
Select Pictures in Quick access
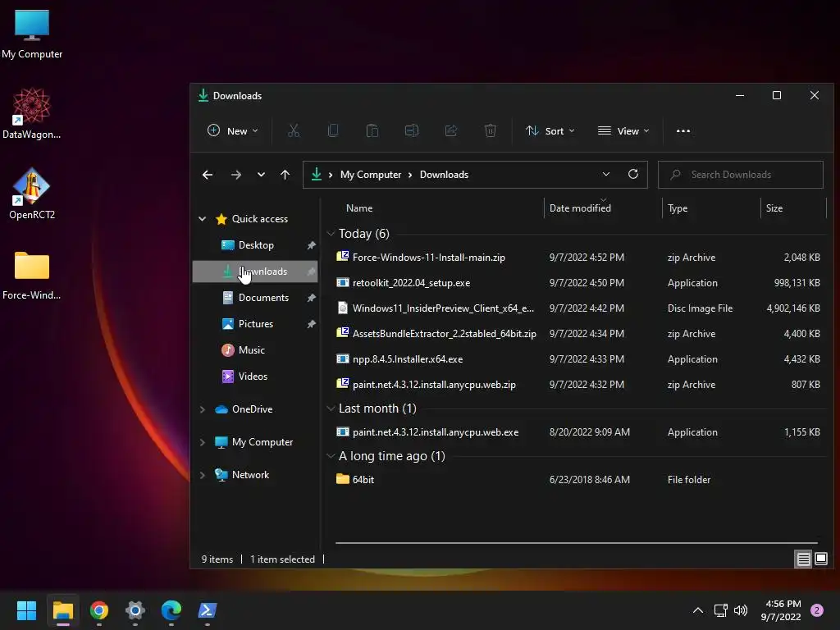256,323
